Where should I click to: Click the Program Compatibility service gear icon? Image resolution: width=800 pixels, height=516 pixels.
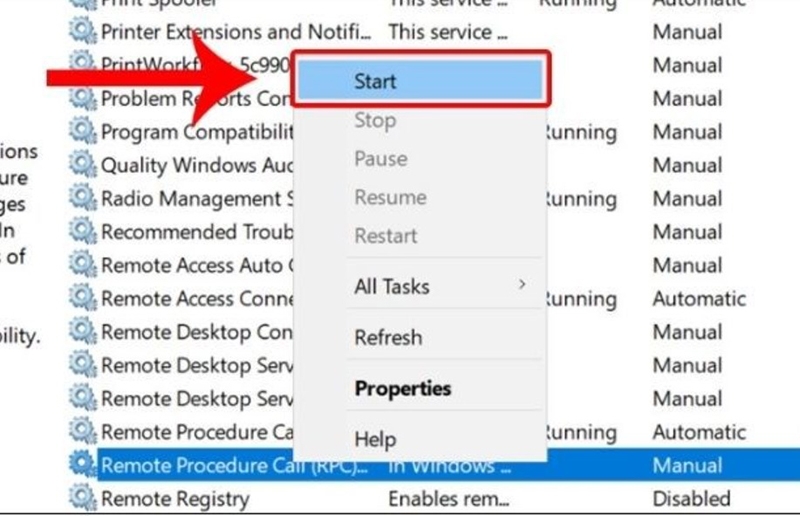[82, 131]
